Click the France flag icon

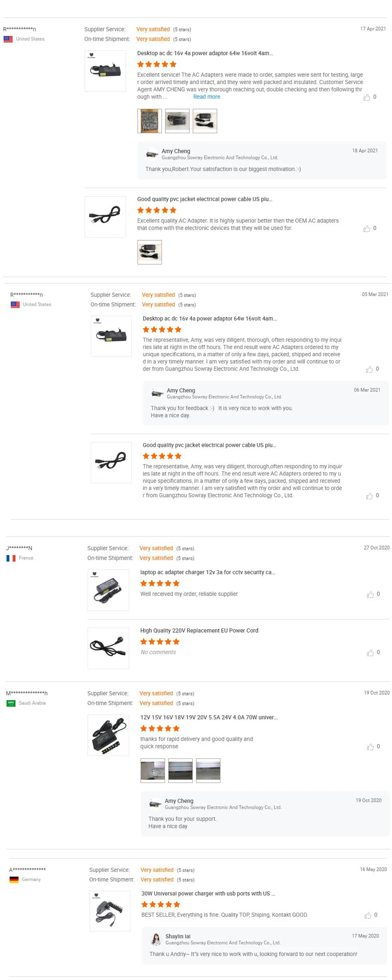coord(11,558)
